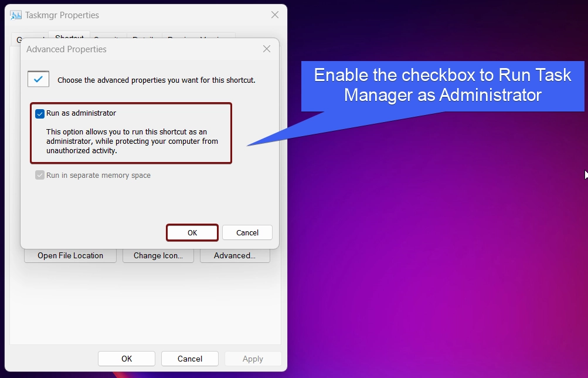This screenshot has height=378, width=588.
Task: Confirm Advanced Properties with the OK button
Action: (x=192, y=233)
